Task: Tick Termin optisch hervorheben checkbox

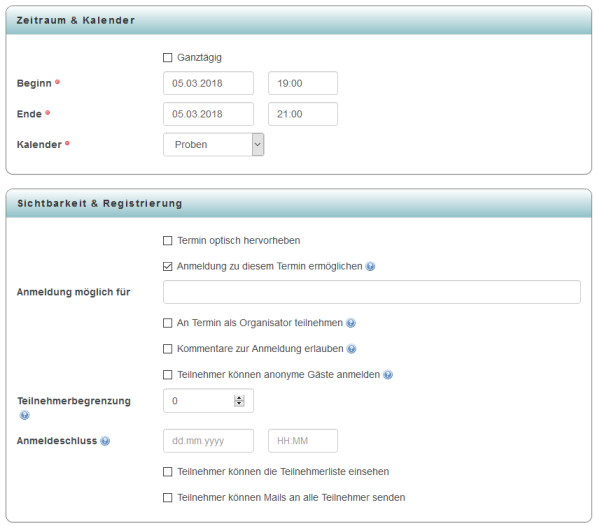Action: (x=168, y=241)
